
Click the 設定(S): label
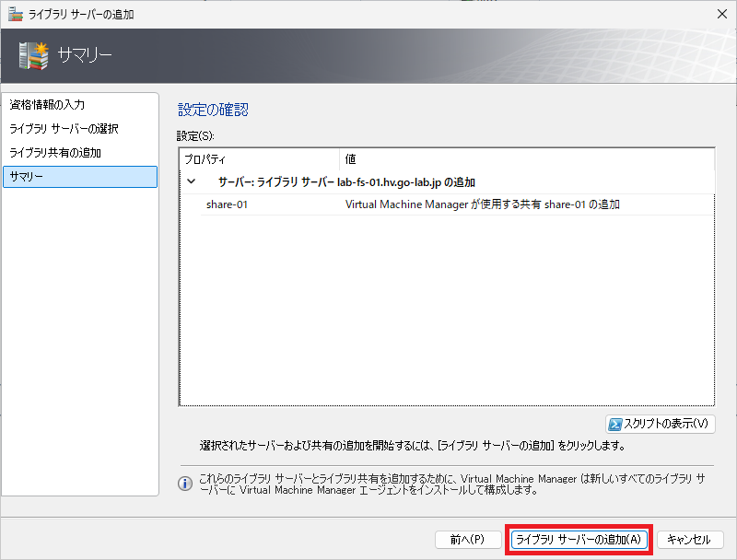coord(195,136)
